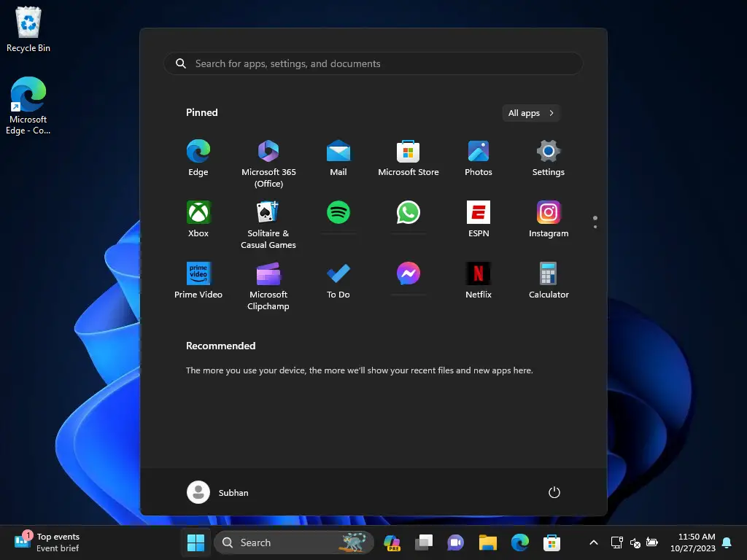This screenshot has width=747, height=560.
Task: Open Copilot preview from the taskbar
Action: (392, 542)
